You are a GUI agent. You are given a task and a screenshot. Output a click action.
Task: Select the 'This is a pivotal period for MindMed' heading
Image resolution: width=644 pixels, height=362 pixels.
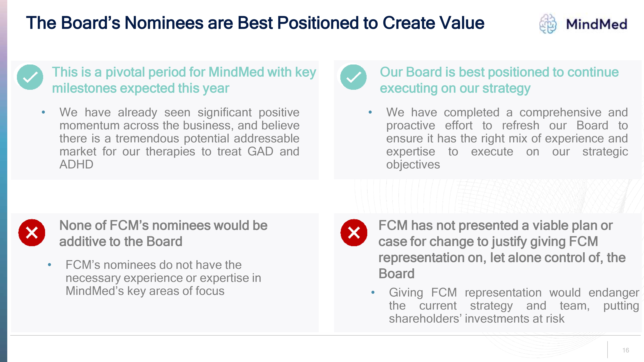184,80
